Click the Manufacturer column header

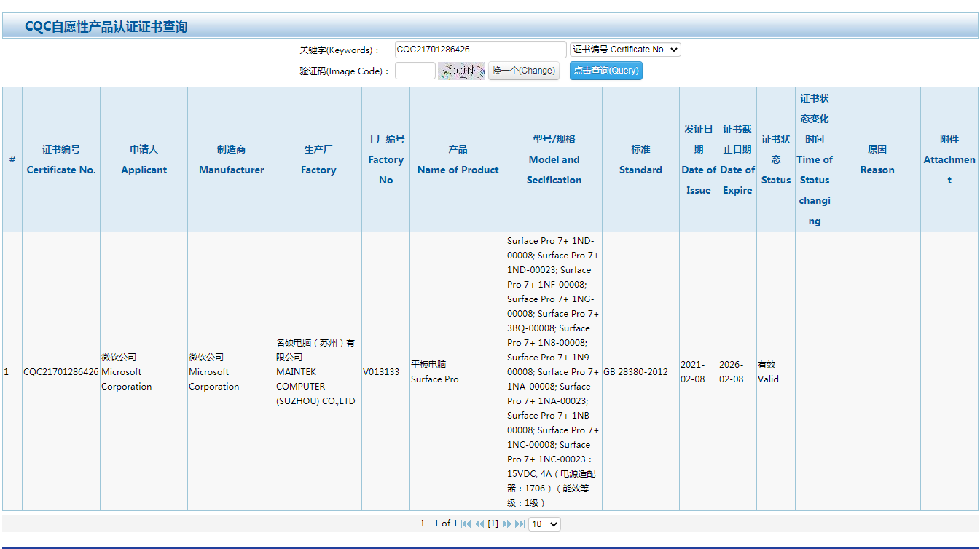click(x=231, y=159)
